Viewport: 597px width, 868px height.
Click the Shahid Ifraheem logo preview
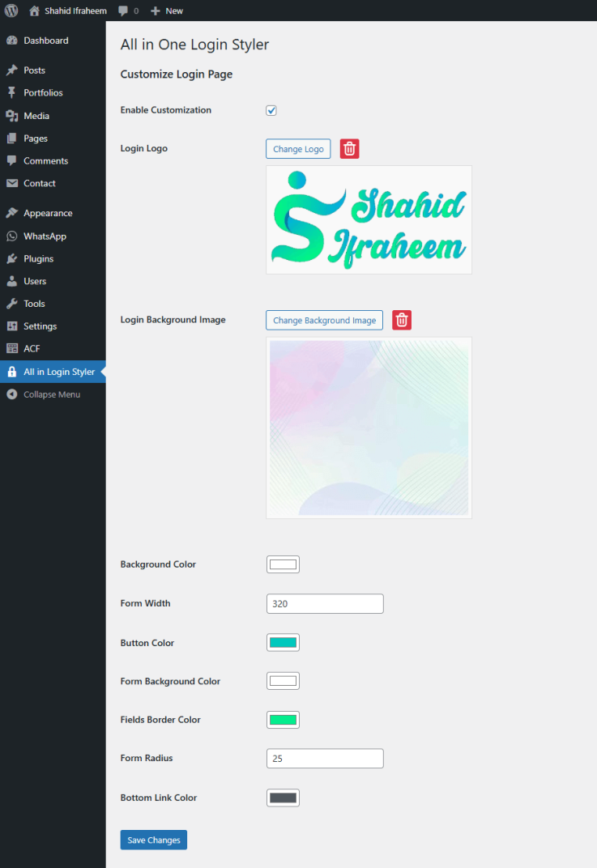click(x=369, y=219)
